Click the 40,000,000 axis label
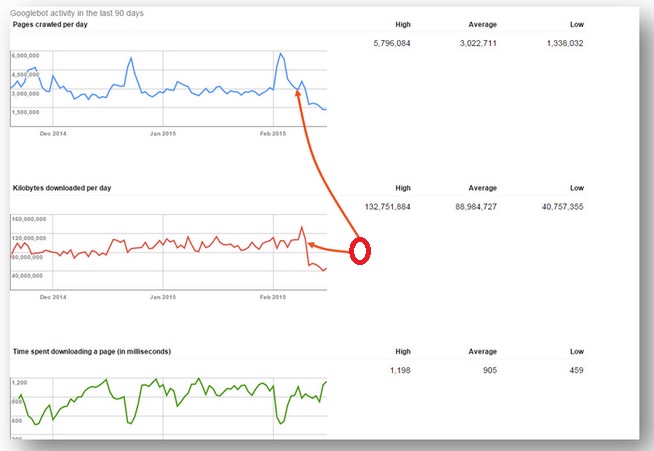Viewport: 654px width, 451px height. point(28,275)
